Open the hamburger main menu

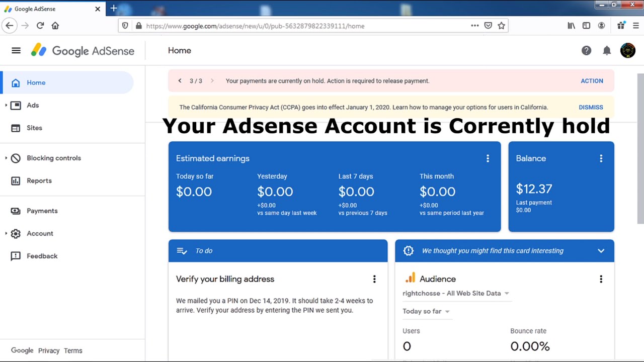pyautogui.click(x=16, y=50)
